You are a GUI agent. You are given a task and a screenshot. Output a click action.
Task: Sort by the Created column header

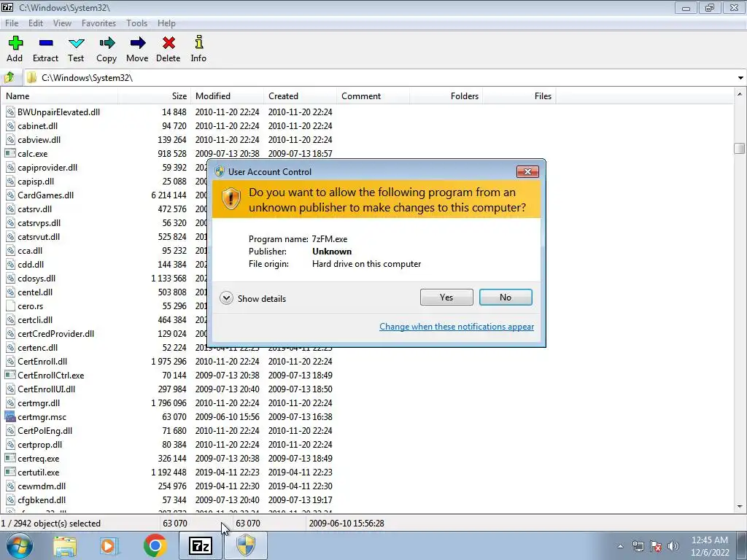pyautogui.click(x=300, y=96)
